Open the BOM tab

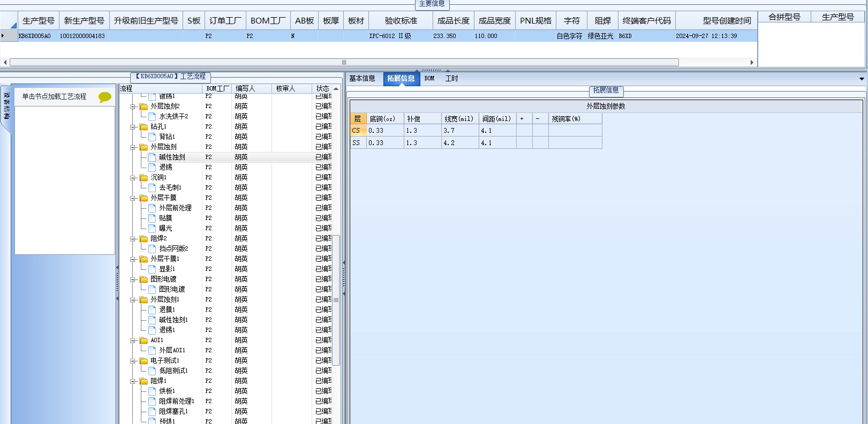(429, 78)
